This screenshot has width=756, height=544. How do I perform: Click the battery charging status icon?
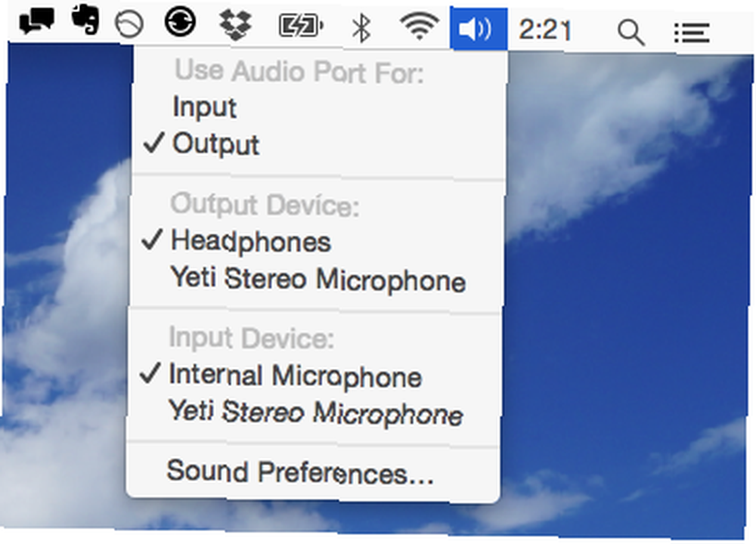(x=301, y=26)
